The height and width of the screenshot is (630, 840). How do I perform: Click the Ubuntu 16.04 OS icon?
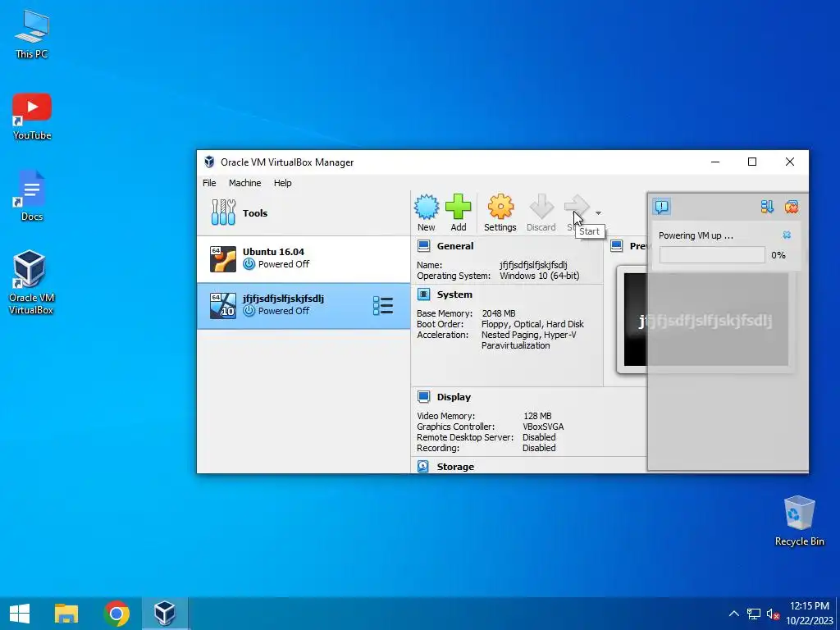[223, 258]
